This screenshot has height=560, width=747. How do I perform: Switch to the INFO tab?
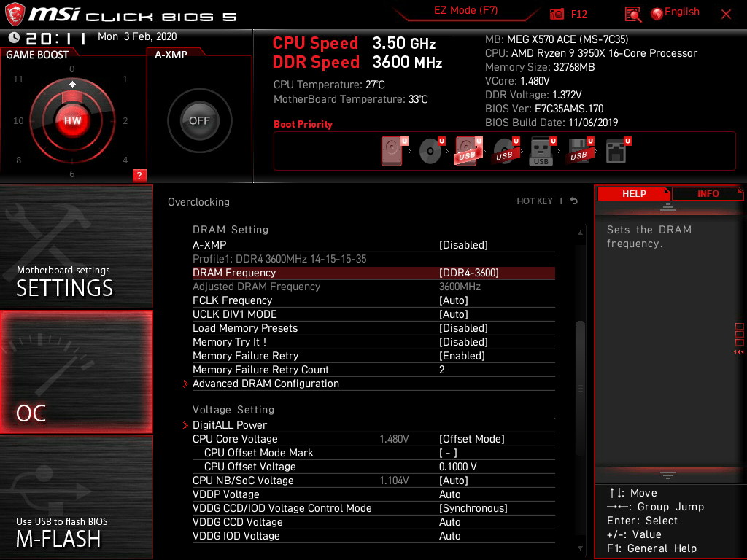point(708,193)
